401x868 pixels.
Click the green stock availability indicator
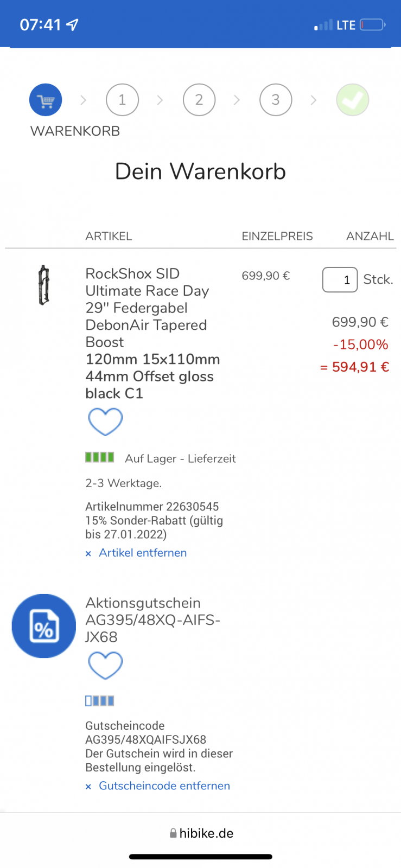click(x=99, y=457)
